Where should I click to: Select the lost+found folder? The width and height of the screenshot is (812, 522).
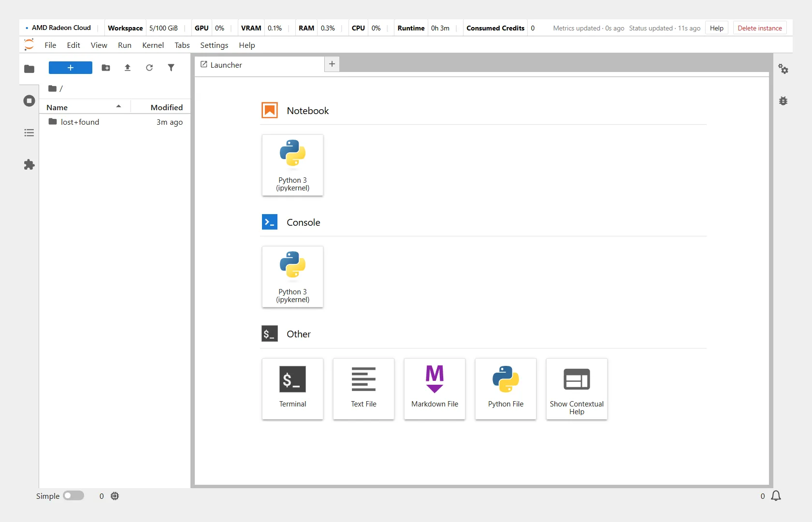[115, 122]
